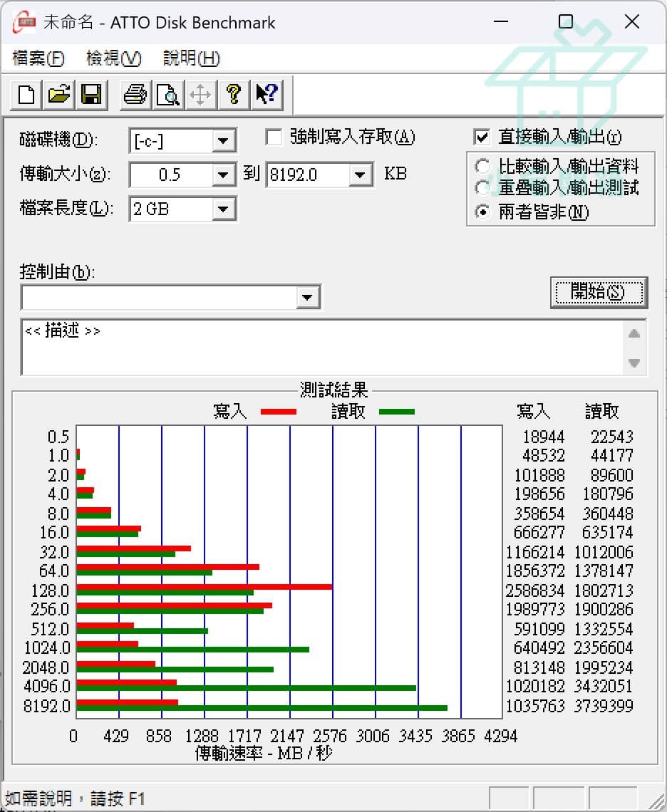
Task: Open the 檢視(V) menu
Action: pos(113,58)
